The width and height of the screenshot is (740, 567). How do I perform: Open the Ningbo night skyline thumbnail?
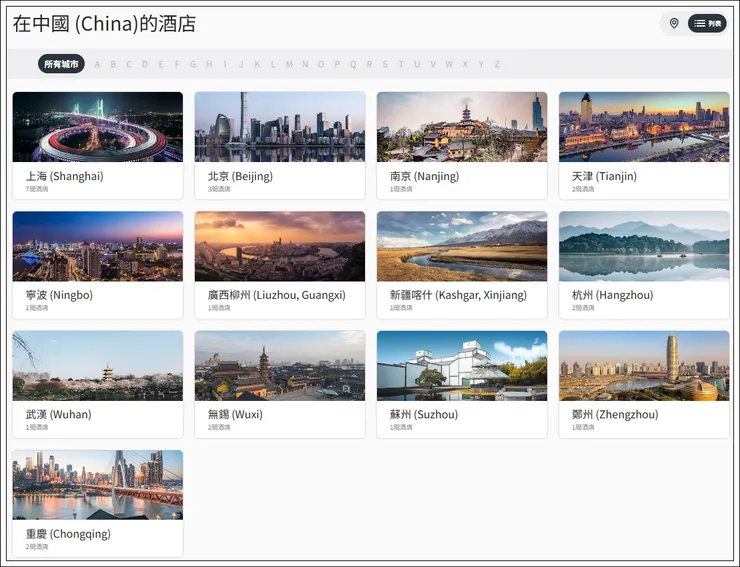click(98, 246)
